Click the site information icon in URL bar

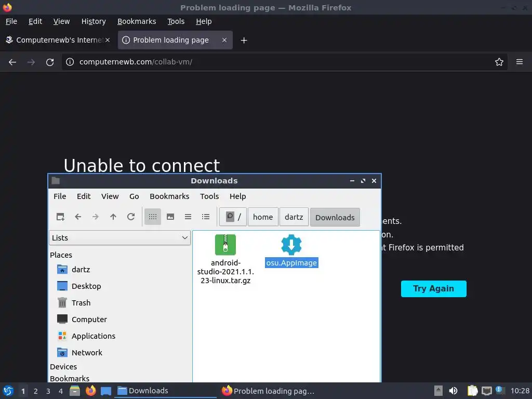[x=70, y=62]
